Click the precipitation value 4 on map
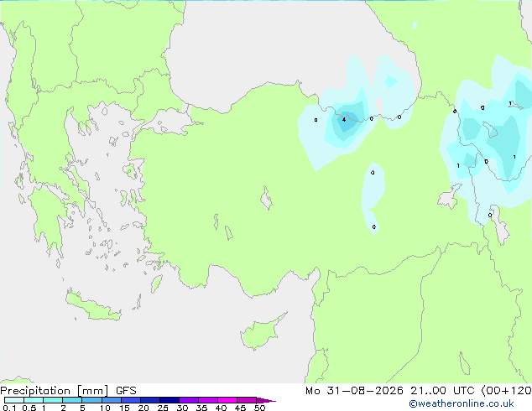The width and height of the screenshot is (532, 411). click(344, 119)
